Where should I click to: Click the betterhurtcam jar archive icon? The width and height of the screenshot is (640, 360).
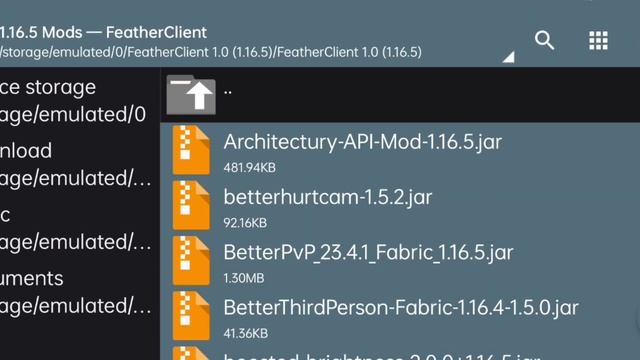click(x=191, y=205)
